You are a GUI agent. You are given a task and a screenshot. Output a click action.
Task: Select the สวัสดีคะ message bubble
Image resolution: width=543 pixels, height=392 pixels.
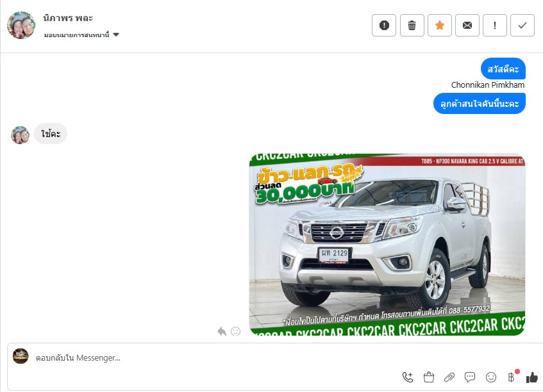pos(503,69)
